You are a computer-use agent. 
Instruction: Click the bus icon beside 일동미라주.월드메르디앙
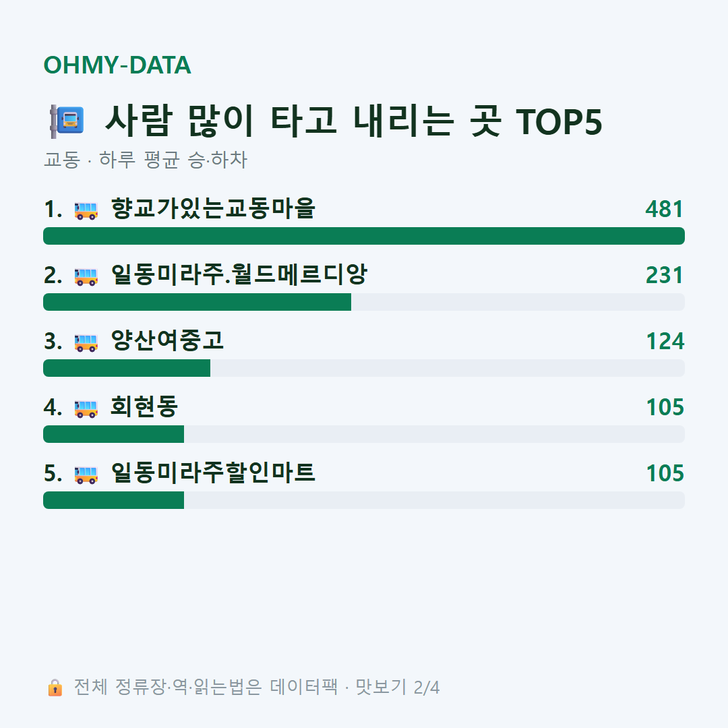(x=86, y=276)
